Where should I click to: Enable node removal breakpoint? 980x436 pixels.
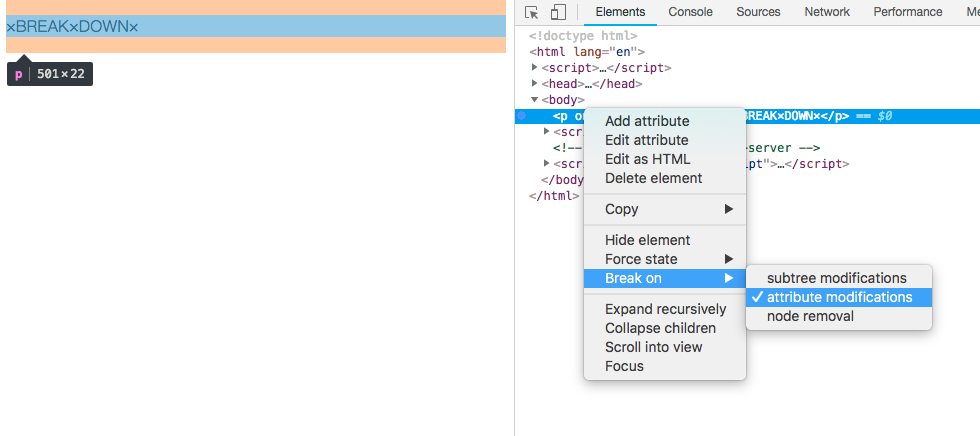point(810,316)
